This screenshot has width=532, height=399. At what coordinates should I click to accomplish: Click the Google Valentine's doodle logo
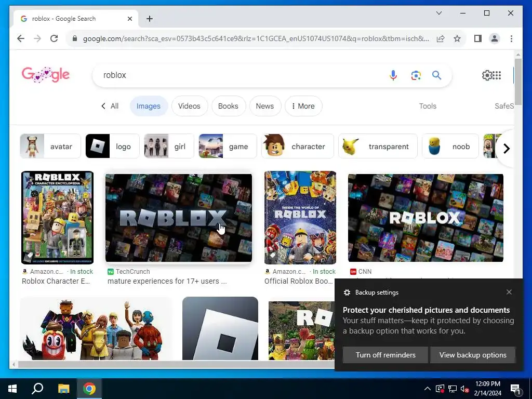(x=46, y=75)
